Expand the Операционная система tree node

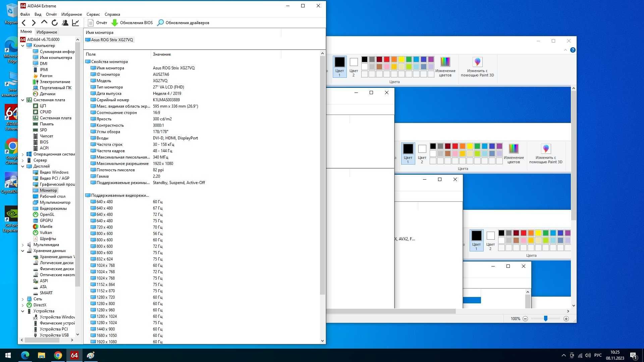click(23, 154)
